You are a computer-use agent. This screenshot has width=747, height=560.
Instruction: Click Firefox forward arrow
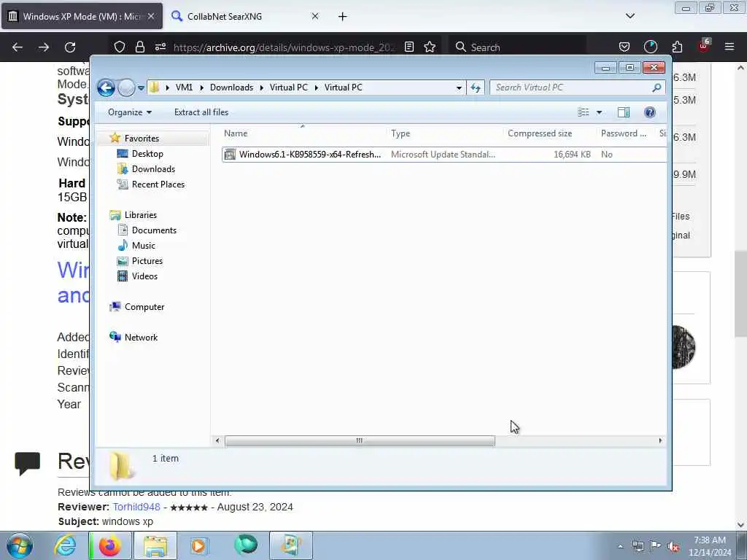[43, 47]
